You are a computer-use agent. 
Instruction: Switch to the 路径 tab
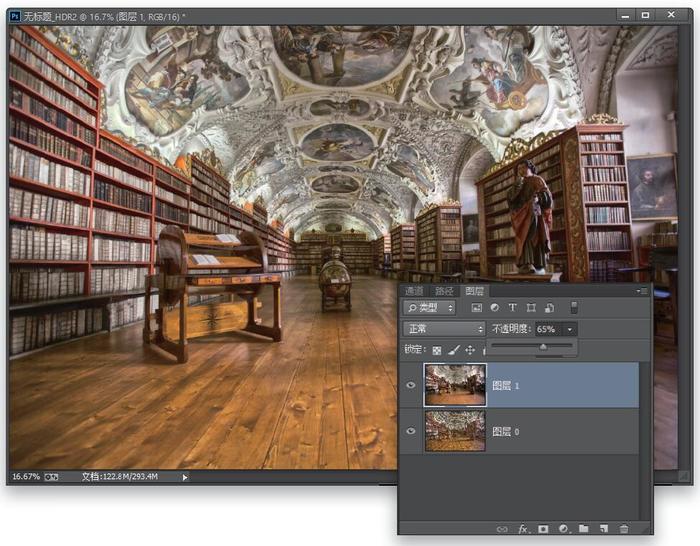click(x=443, y=290)
